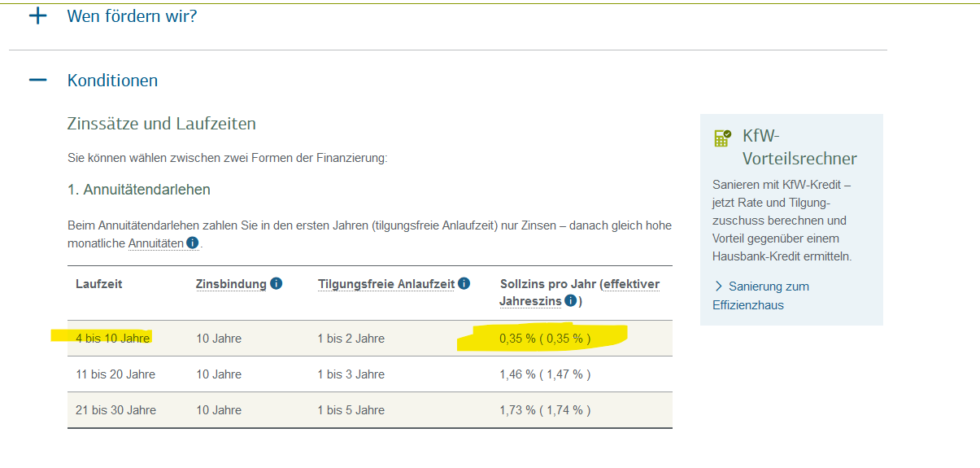980x468 pixels.
Task: Select the highlighted '4 bis 10 Jahre' cell
Action: [x=112, y=339]
